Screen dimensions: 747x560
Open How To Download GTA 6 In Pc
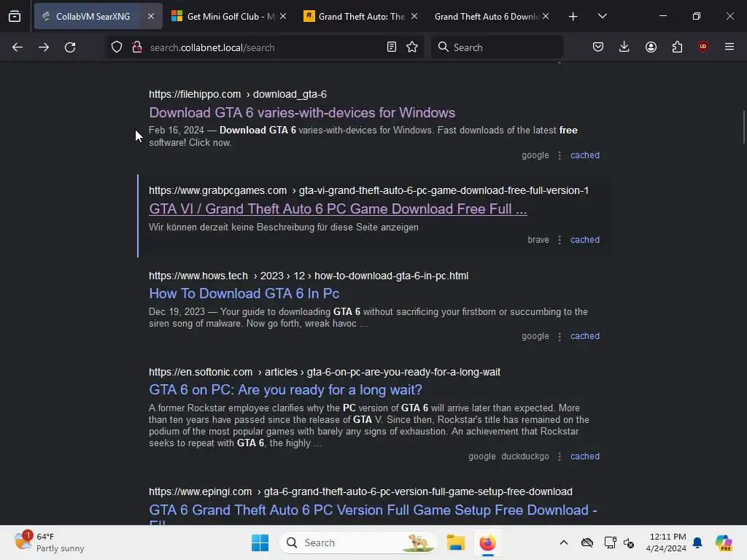pos(244,293)
